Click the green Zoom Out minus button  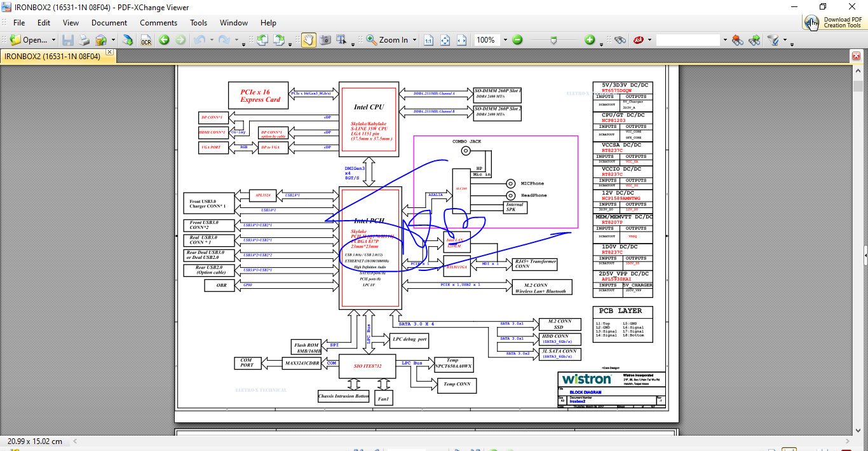pos(517,40)
